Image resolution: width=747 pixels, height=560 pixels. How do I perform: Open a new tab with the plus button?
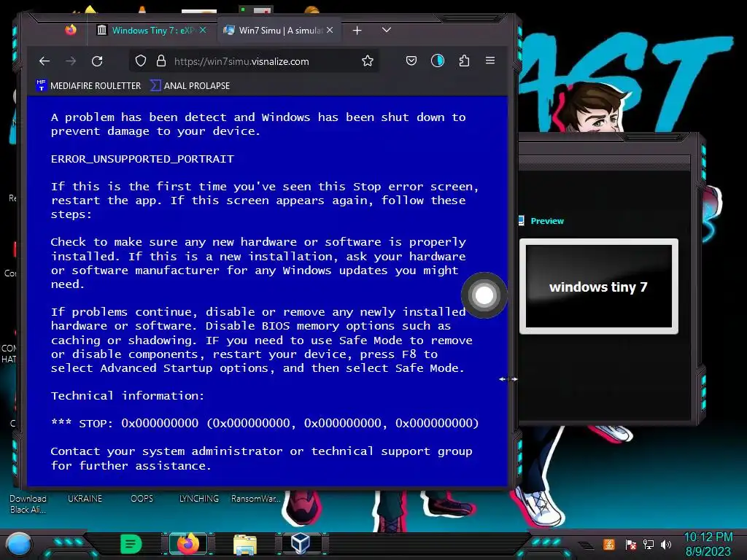pos(357,31)
